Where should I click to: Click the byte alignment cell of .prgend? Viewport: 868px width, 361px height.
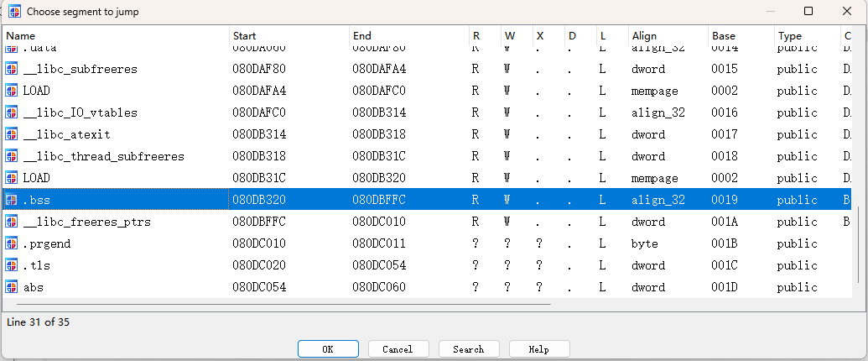645,244
